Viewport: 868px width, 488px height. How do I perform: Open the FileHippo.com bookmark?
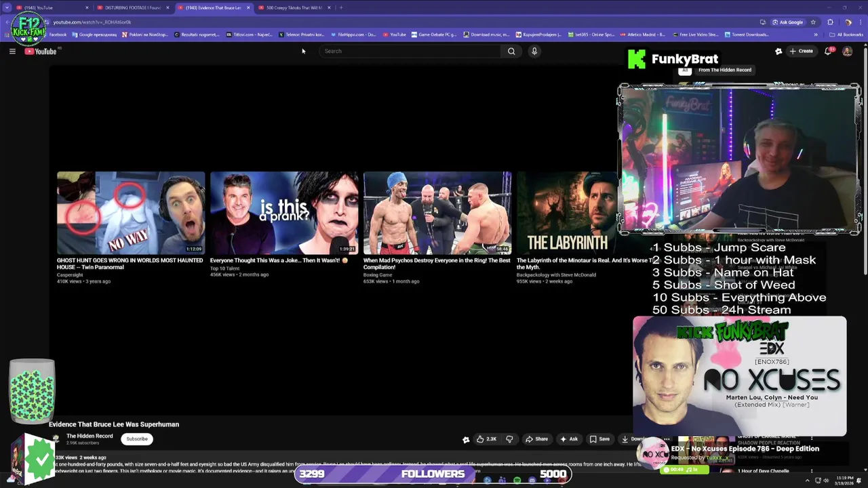353,35
